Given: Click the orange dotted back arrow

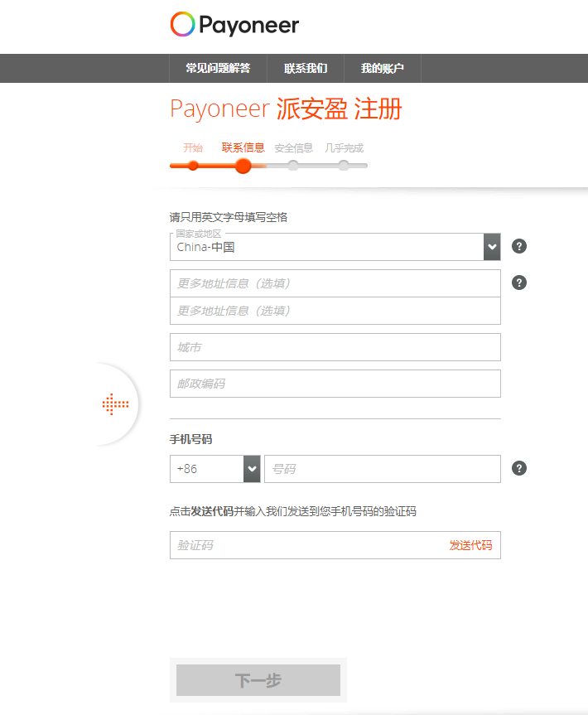Looking at the screenshot, I should pyautogui.click(x=115, y=404).
